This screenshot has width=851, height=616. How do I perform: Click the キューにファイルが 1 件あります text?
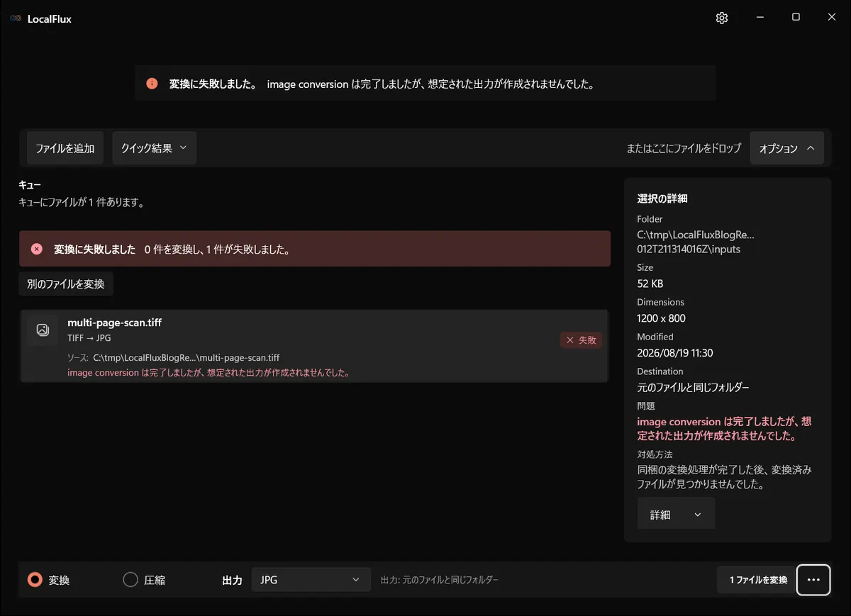coord(82,203)
